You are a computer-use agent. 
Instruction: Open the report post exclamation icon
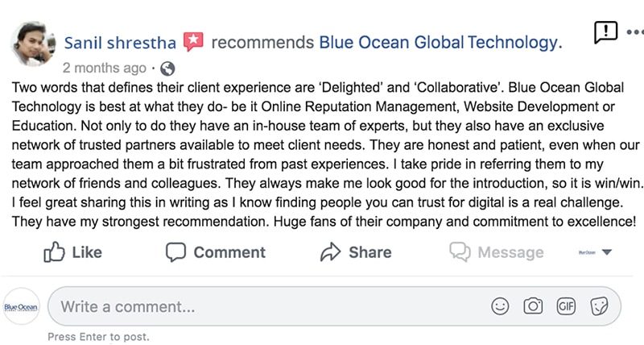coord(605,32)
